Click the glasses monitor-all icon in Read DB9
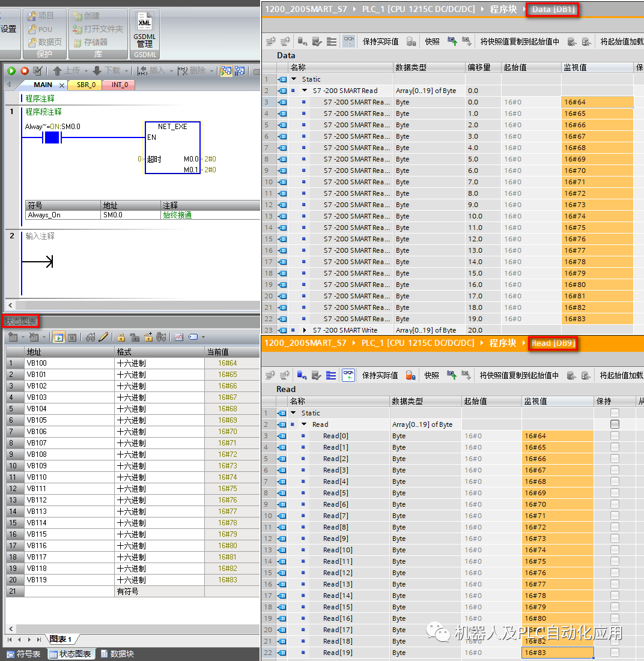644x661 pixels. (x=348, y=375)
